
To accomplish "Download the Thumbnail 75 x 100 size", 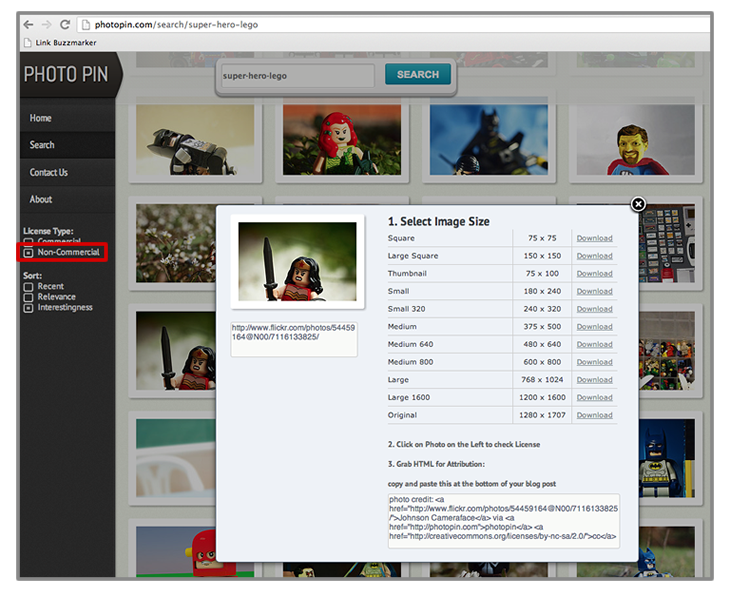I will click(x=595, y=274).
